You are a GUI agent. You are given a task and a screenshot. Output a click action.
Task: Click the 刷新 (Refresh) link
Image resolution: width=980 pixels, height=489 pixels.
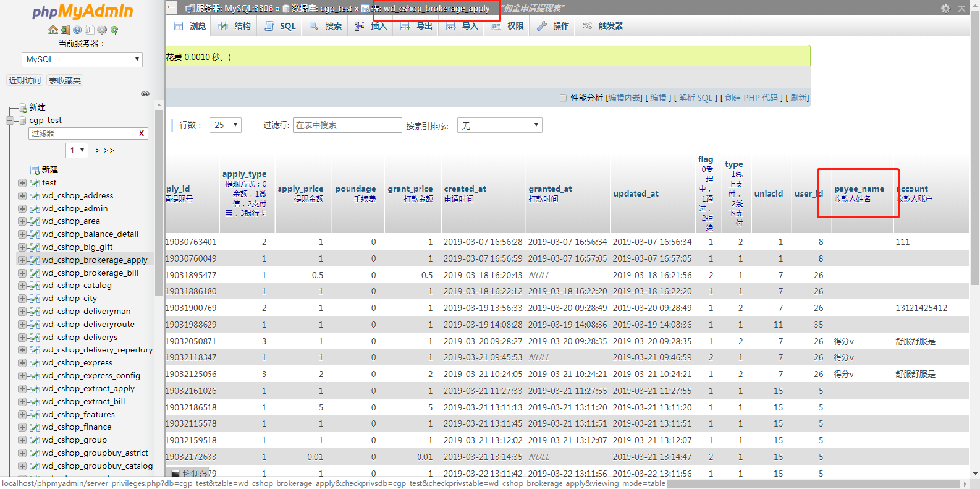[798, 98]
